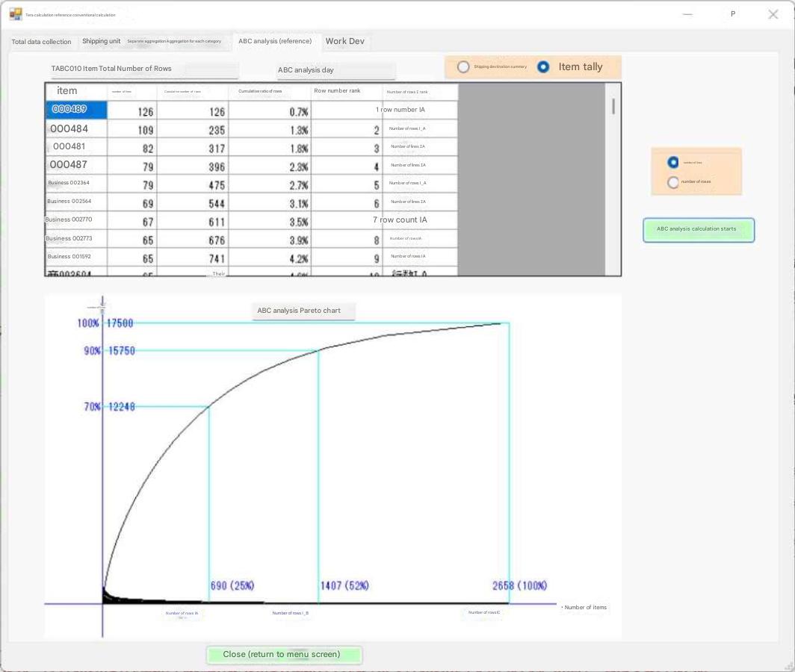This screenshot has width=795, height=672.
Task: Go to the 'Work Dev' tab
Action: click(x=344, y=42)
